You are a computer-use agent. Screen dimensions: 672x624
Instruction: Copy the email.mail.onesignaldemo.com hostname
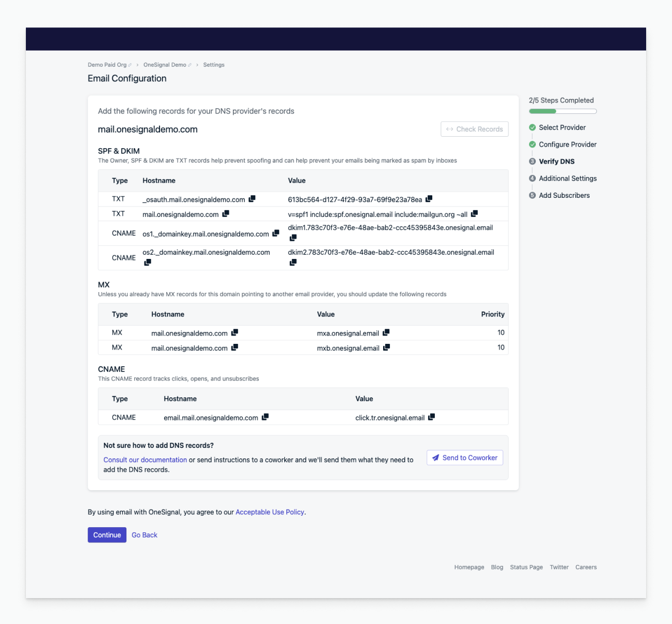(265, 417)
